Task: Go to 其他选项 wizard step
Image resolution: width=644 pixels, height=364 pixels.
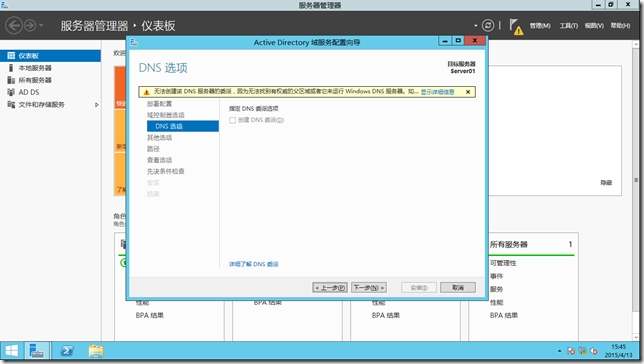Action: [x=159, y=138]
